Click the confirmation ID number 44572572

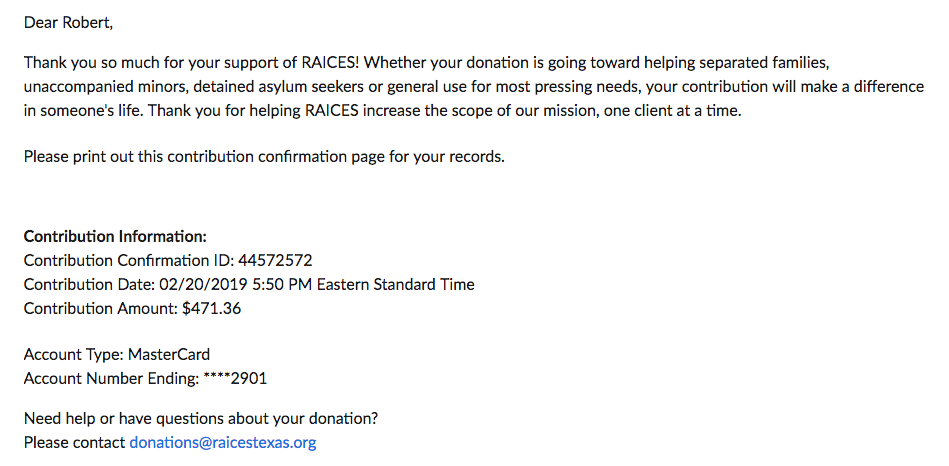[x=275, y=260]
